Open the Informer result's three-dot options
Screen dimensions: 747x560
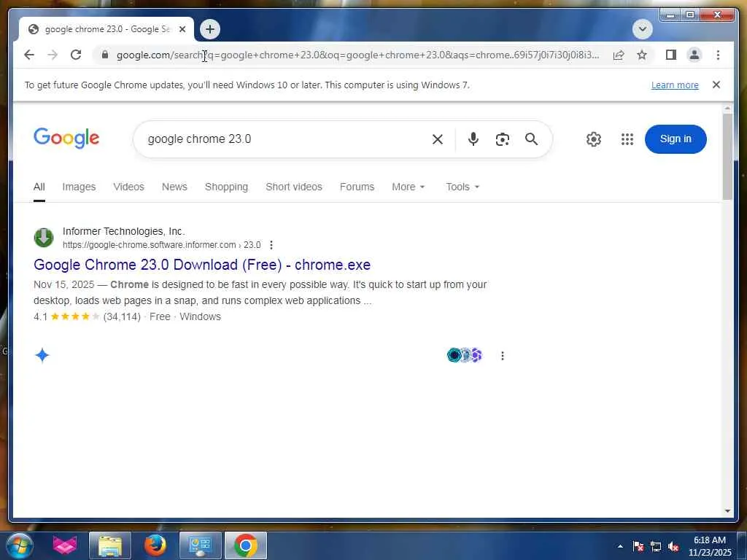point(271,245)
